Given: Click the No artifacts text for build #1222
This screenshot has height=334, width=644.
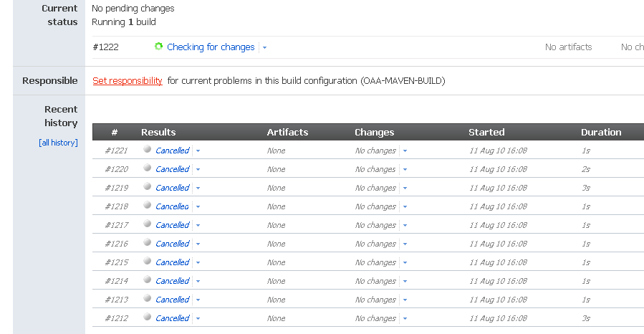Looking at the screenshot, I should [x=569, y=47].
